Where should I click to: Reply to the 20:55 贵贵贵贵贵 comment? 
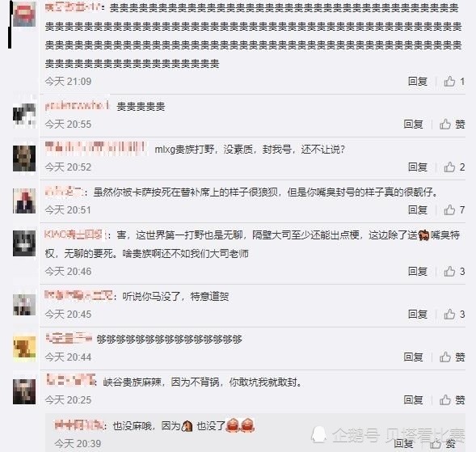click(413, 124)
